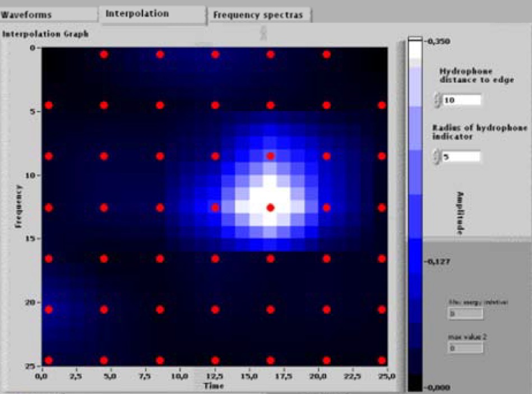Click the hydrophone dot directly above the peak

point(270,156)
